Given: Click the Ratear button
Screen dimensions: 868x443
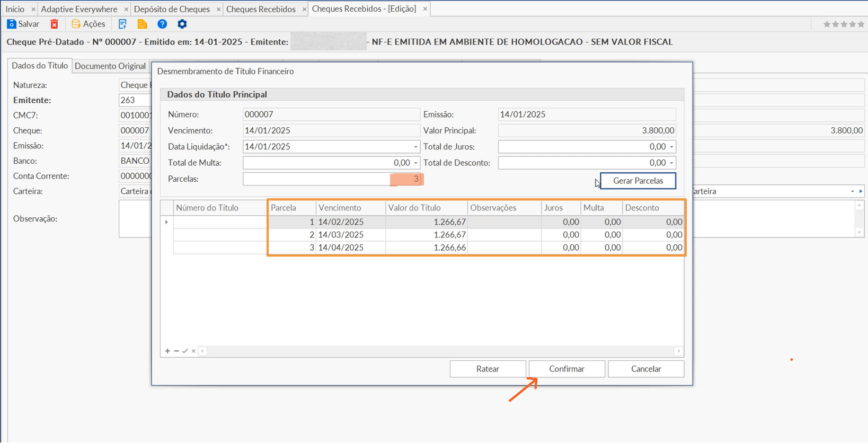Looking at the screenshot, I should [x=488, y=369].
